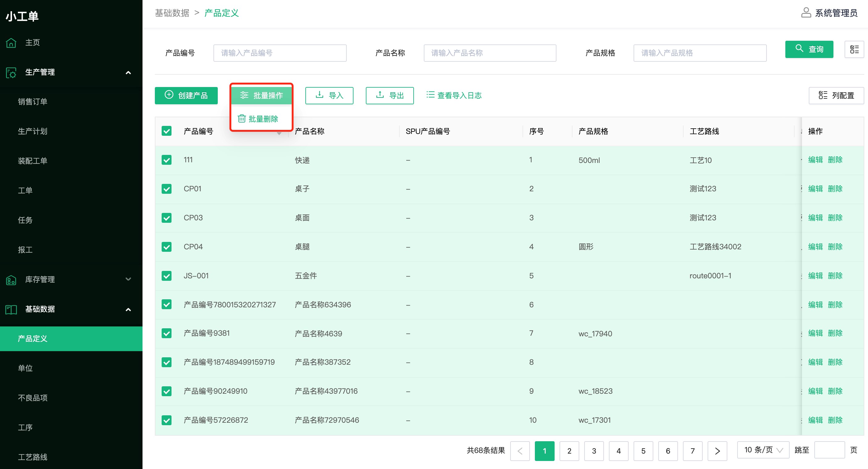Click the 导入 button
This screenshot has height=469, width=868.
pos(329,95)
